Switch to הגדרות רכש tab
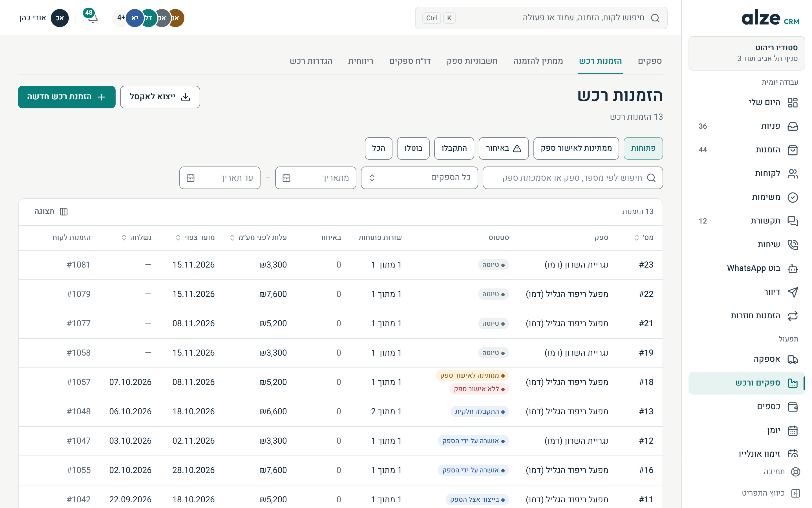This screenshot has height=508, width=812. 311,61
